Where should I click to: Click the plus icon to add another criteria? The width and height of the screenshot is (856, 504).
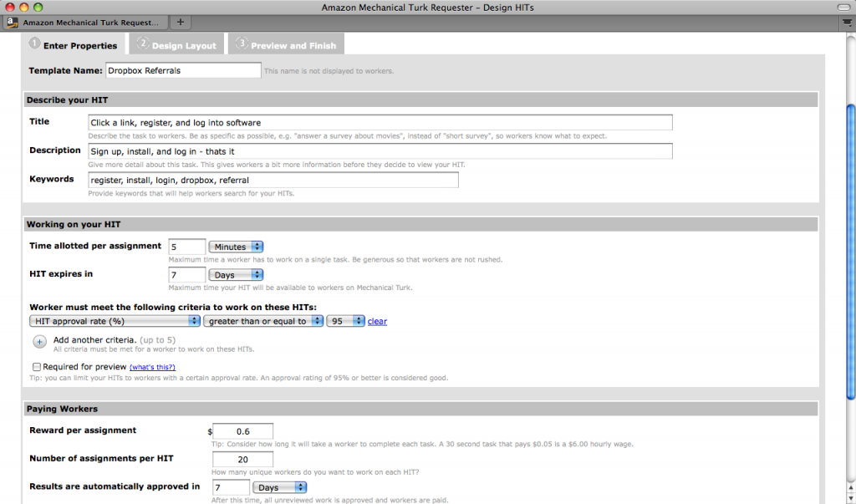pyautogui.click(x=40, y=342)
